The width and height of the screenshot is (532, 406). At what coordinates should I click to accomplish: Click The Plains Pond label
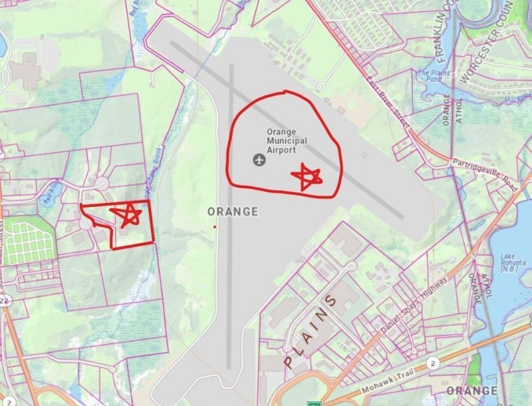click(434, 76)
